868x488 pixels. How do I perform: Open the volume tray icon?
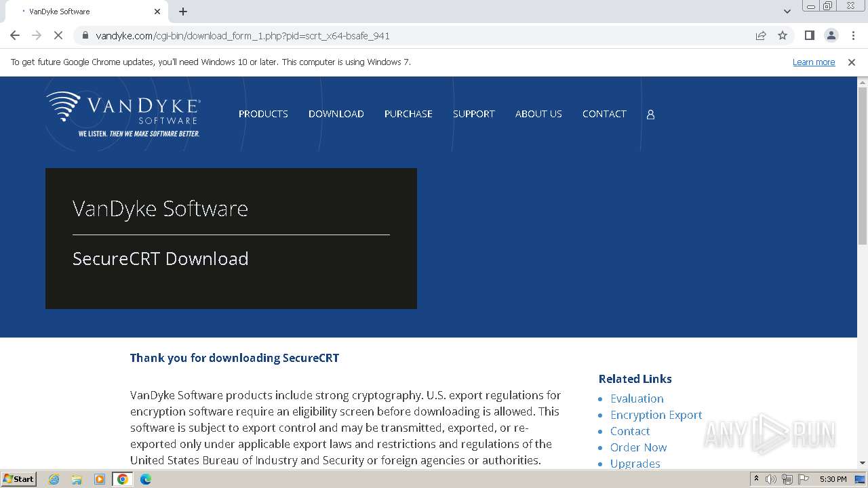[771, 479]
